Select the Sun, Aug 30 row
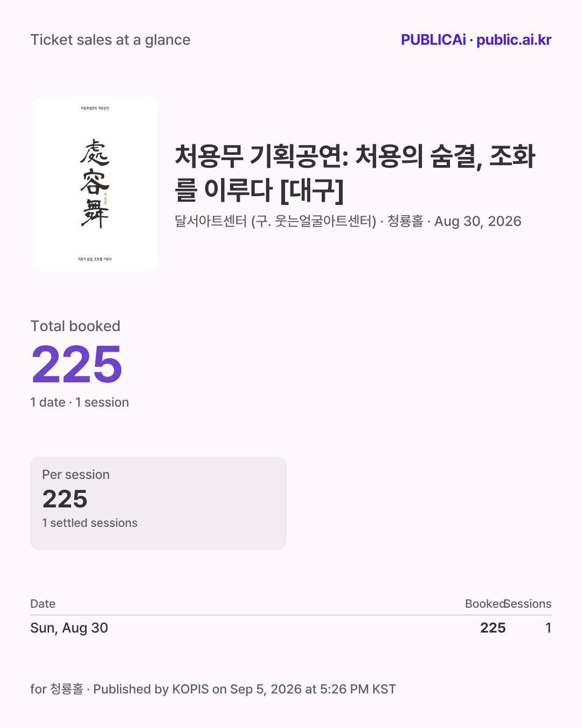This screenshot has width=582, height=728. coord(291,628)
